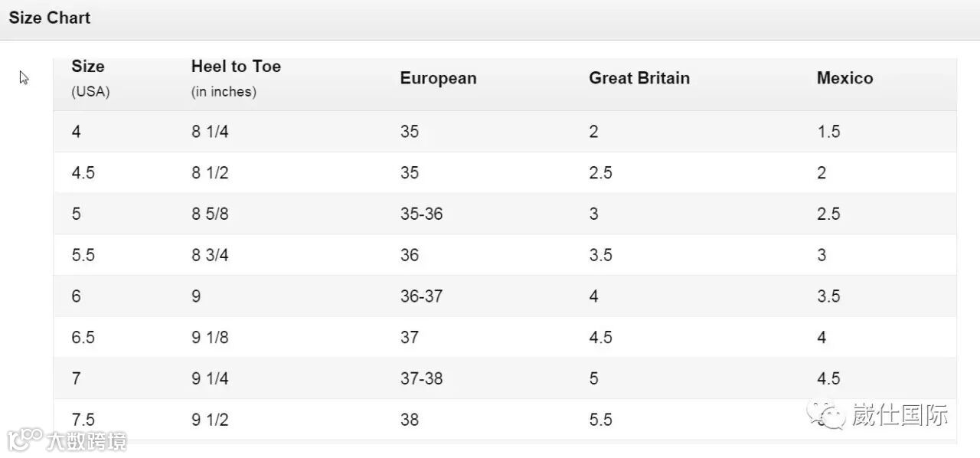
Task: Select the USA size 7.5 cell
Action: (83, 420)
